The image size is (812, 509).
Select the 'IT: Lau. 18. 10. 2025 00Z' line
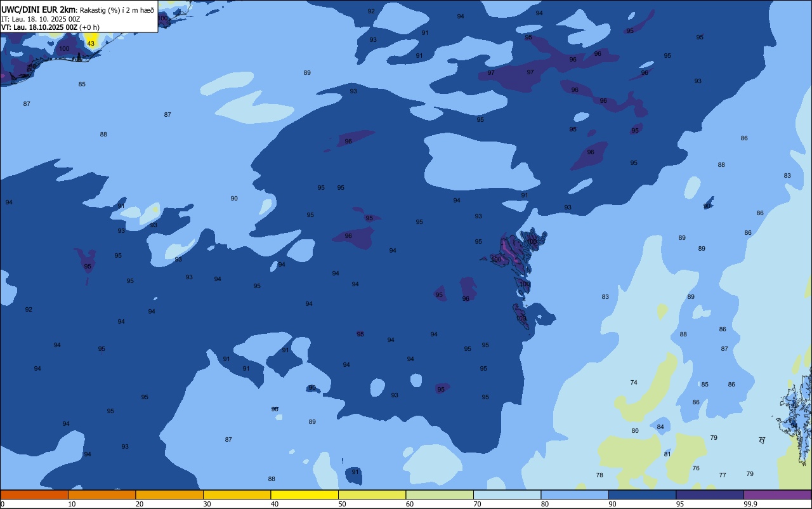[x=41, y=19]
